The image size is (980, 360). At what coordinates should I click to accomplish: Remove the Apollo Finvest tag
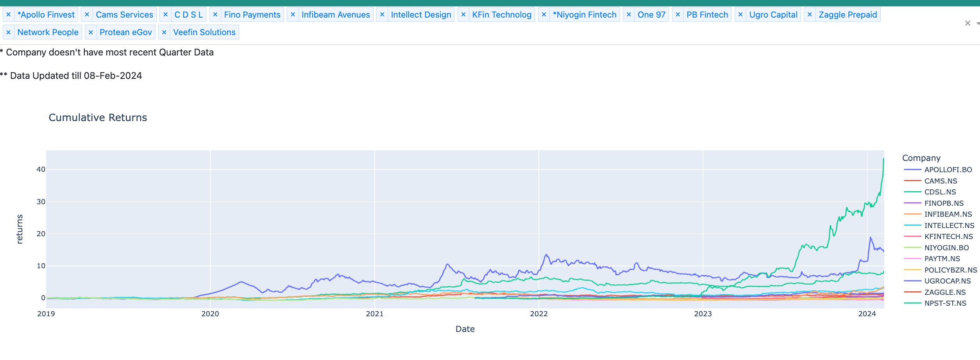8,15
